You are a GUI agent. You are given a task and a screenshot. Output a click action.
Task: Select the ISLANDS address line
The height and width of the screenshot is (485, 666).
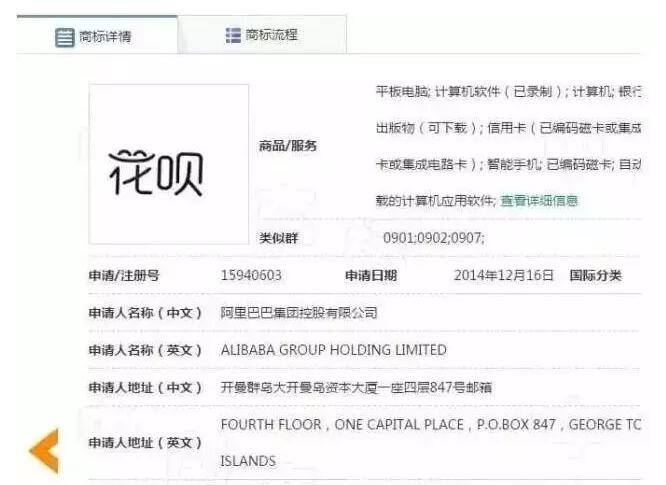[x=248, y=461]
